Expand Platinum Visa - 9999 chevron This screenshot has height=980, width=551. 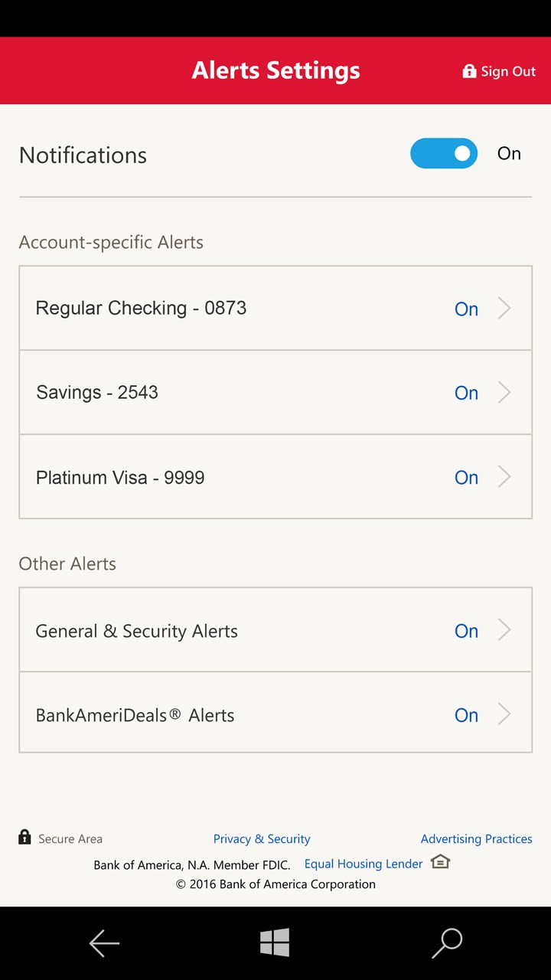pos(504,477)
